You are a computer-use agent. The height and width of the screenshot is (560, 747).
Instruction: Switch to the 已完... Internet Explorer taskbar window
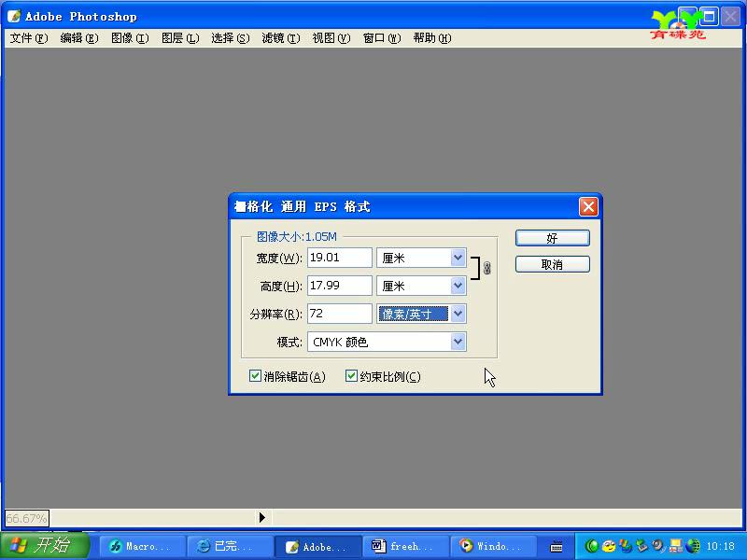point(231,546)
